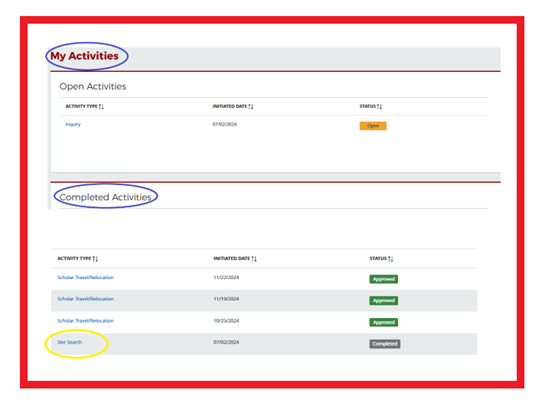Viewport: 555px width, 403px height.
Task: Click the Activity Type header in Open Activities
Action: (x=81, y=106)
